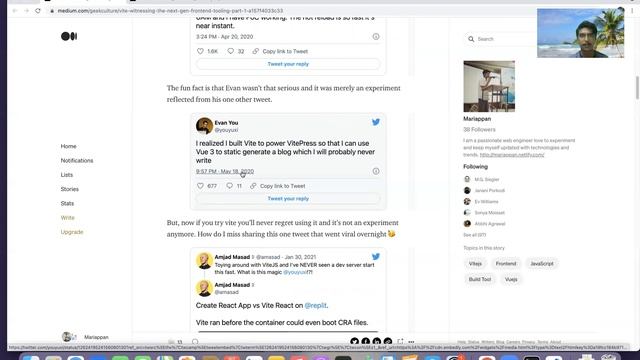The image size is (640, 360).
Task: Click See all under the Following list
Action: pos(474,235)
